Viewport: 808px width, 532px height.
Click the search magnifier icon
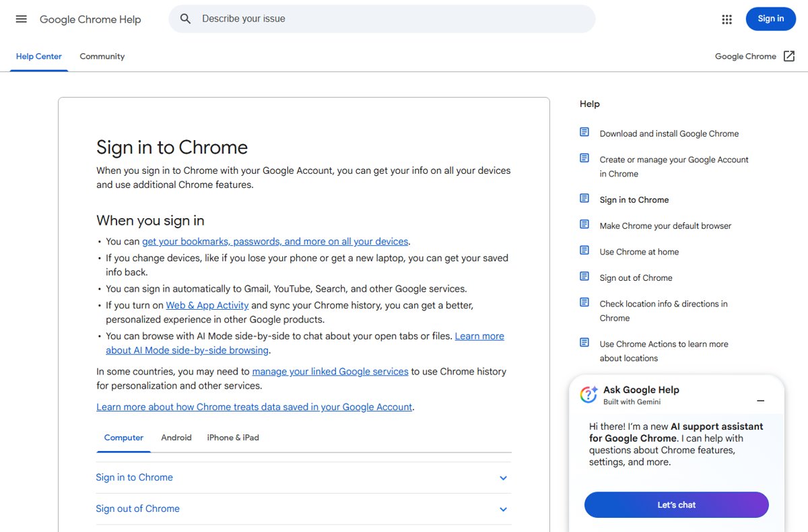(186, 19)
